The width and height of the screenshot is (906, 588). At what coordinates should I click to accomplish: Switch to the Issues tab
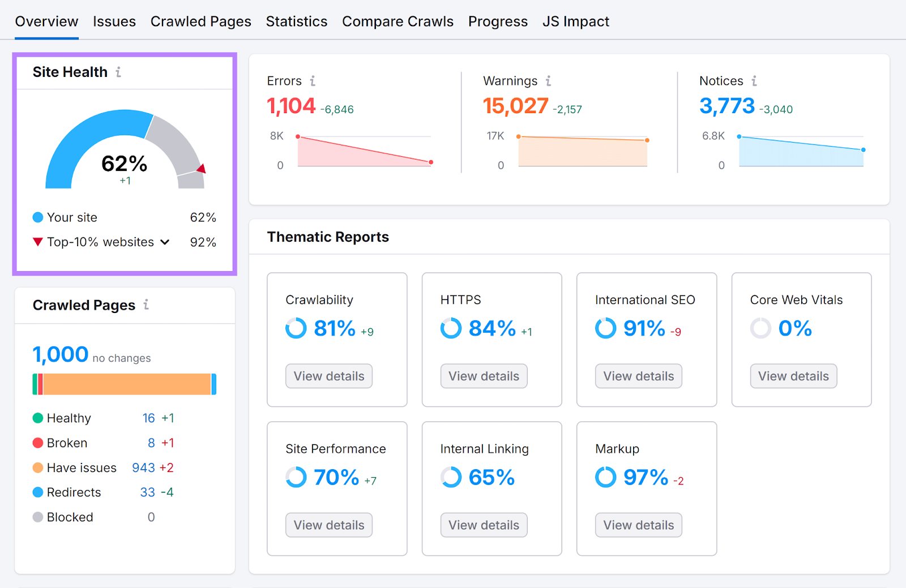[x=114, y=21]
